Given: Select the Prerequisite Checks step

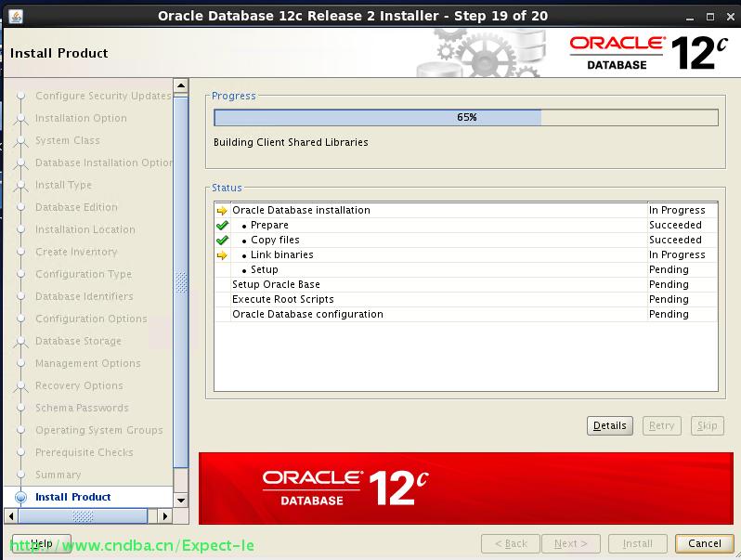Looking at the screenshot, I should [84, 452].
